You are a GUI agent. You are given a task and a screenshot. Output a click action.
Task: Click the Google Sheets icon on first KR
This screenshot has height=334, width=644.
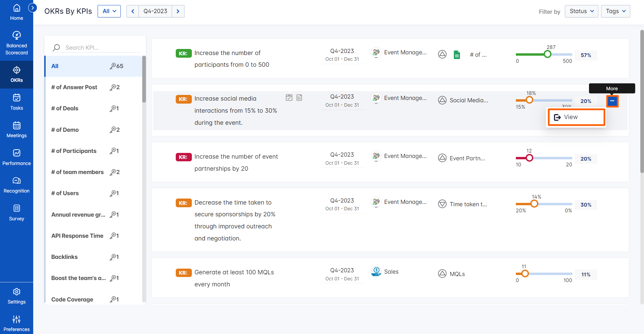coord(457,54)
